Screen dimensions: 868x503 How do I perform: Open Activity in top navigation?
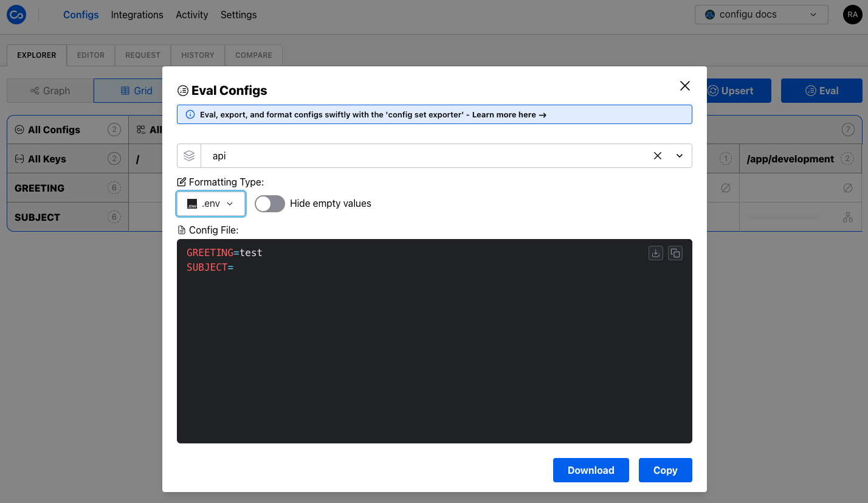click(192, 15)
